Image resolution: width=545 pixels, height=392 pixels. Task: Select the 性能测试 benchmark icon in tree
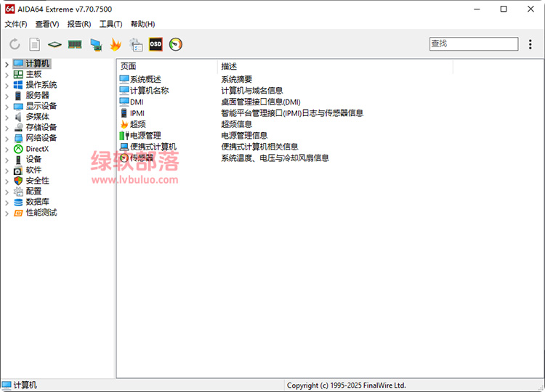(x=18, y=213)
